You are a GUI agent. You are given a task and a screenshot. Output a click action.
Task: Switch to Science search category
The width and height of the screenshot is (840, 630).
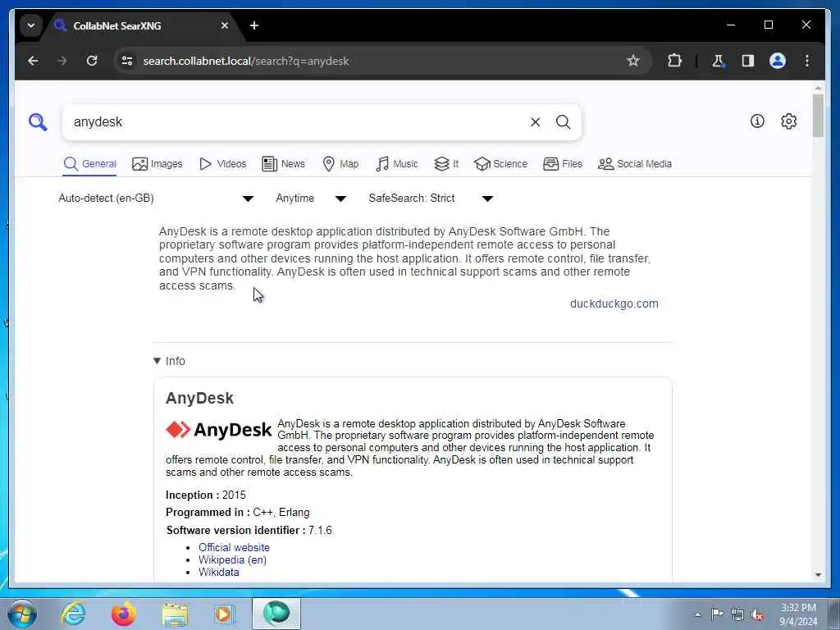501,164
